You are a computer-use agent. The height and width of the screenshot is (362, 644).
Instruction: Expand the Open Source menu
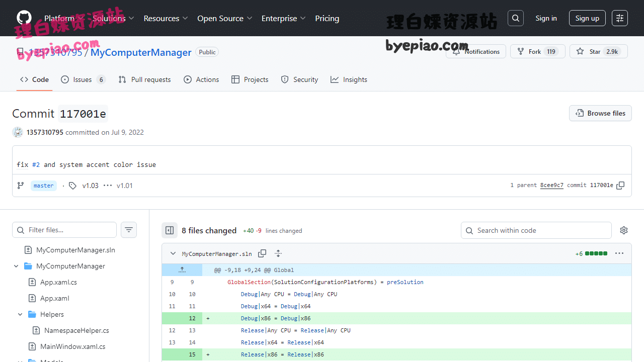click(225, 18)
